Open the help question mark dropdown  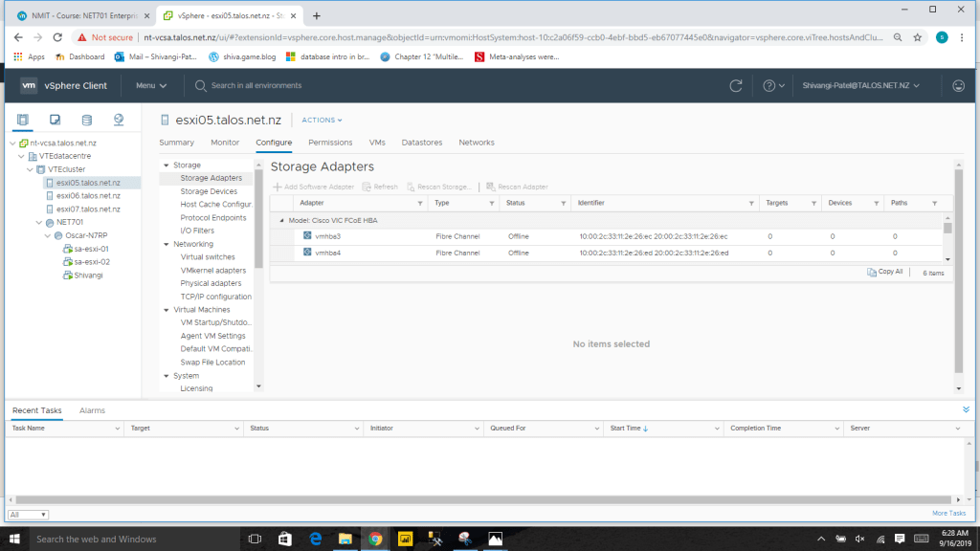coord(771,86)
